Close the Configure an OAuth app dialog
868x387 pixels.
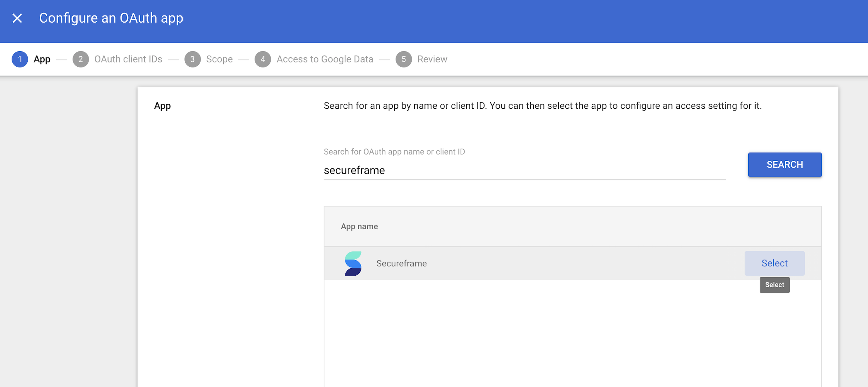coord(17,18)
